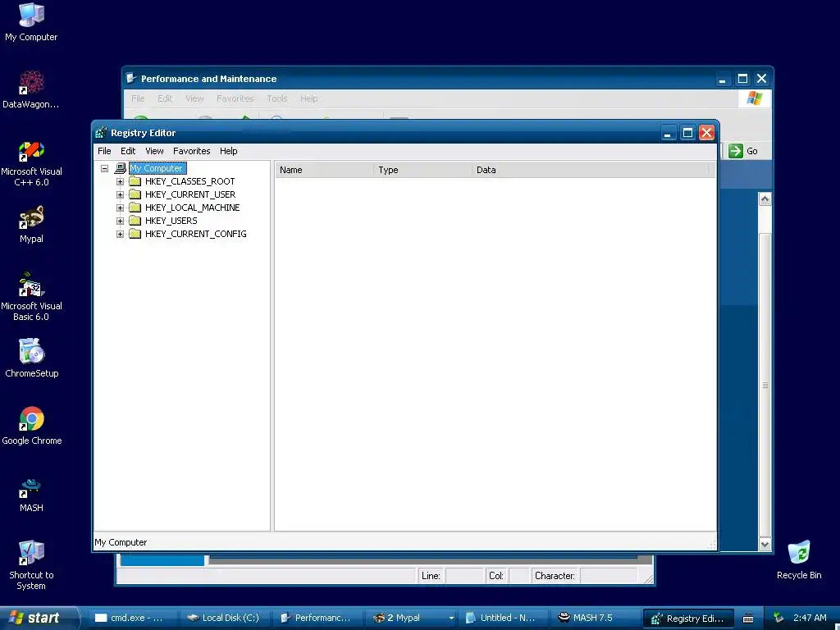The width and height of the screenshot is (840, 630).
Task: Select the HKEY_CURRENT_CONFIG tree label
Action: 195,234
